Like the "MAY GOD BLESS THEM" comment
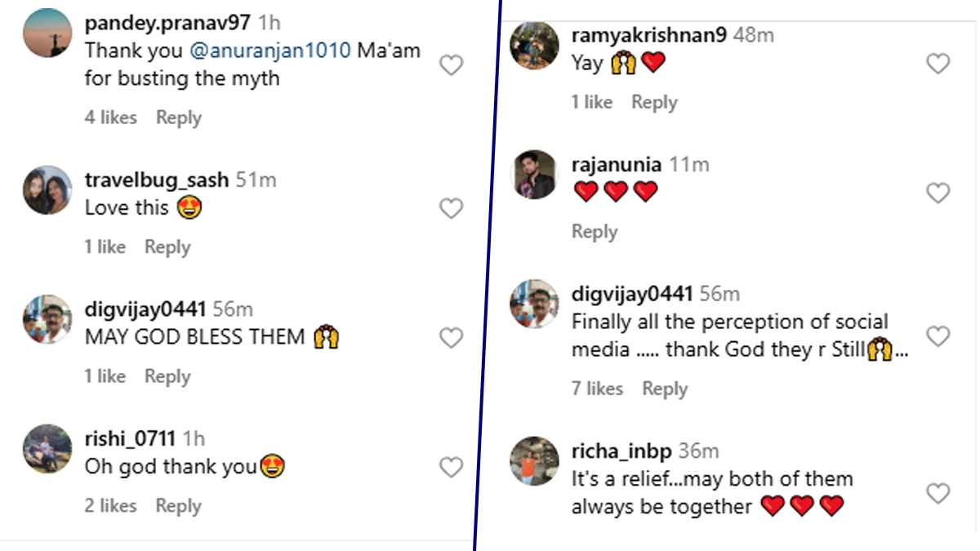Viewport: 980px width, 551px height. 452,338
